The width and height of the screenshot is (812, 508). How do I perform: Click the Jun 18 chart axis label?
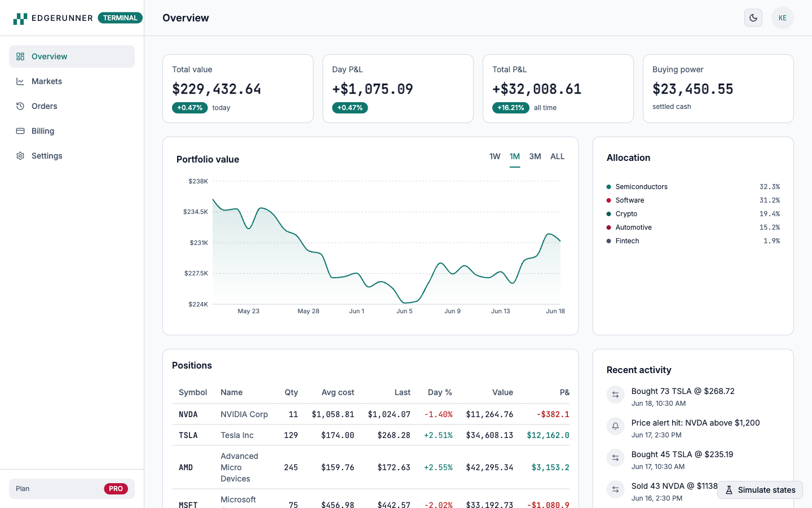pyautogui.click(x=555, y=311)
